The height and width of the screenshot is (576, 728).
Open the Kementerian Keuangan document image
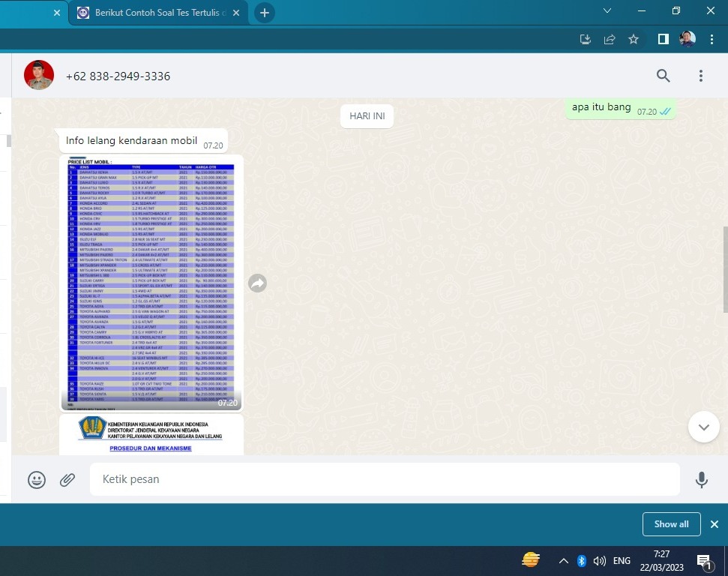click(x=151, y=435)
